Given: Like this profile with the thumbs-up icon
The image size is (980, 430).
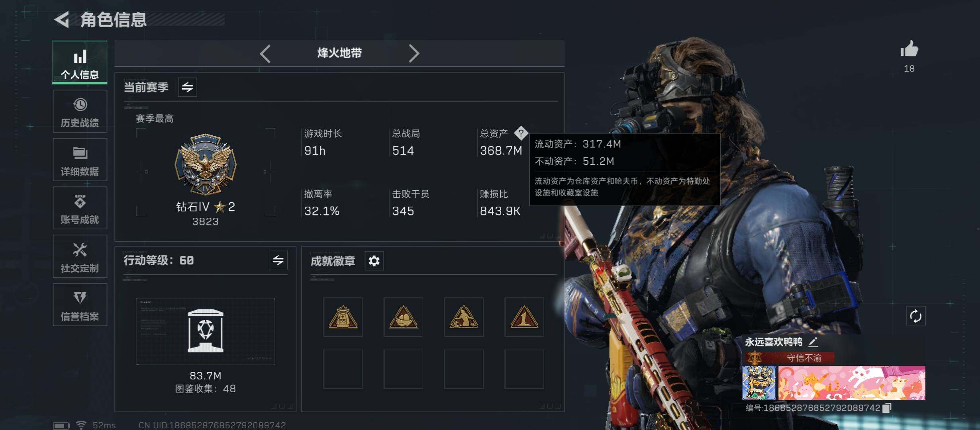Looking at the screenshot, I should [909, 49].
